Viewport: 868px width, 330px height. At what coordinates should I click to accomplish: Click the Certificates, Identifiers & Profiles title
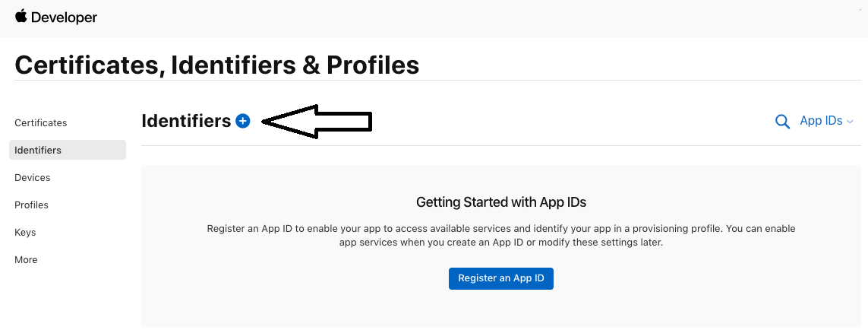216,65
